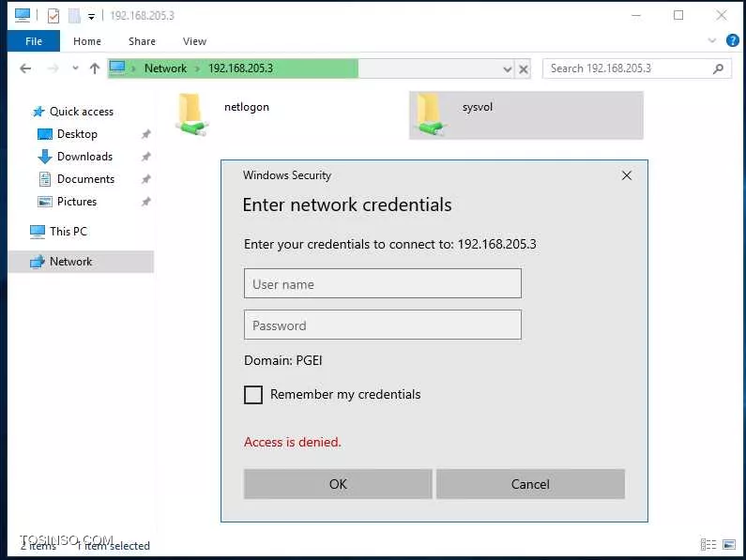Maximize the Explorer window
This screenshot has height=560, width=746.
[678, 15]
